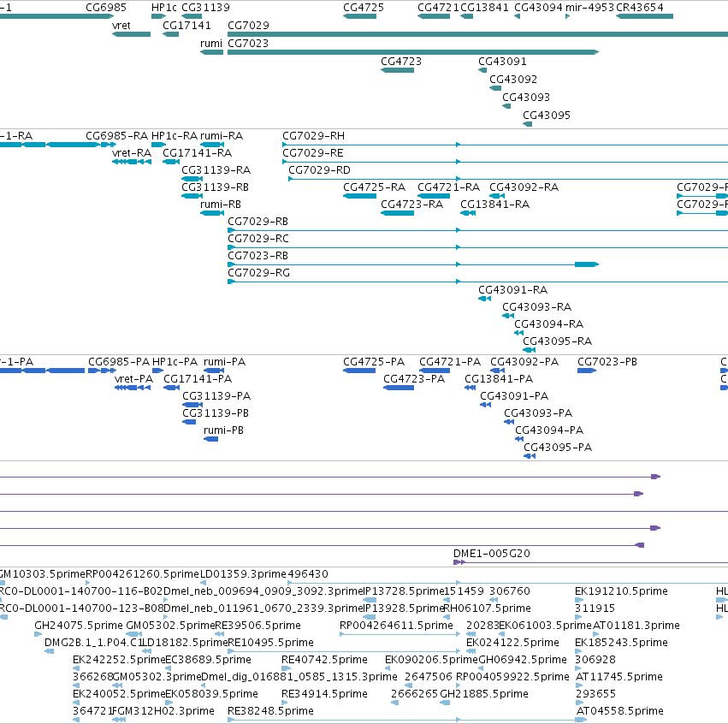The image size is (728, 724).
Task: Select the CG7023-RB thick exon block
Action: point(587,264)
